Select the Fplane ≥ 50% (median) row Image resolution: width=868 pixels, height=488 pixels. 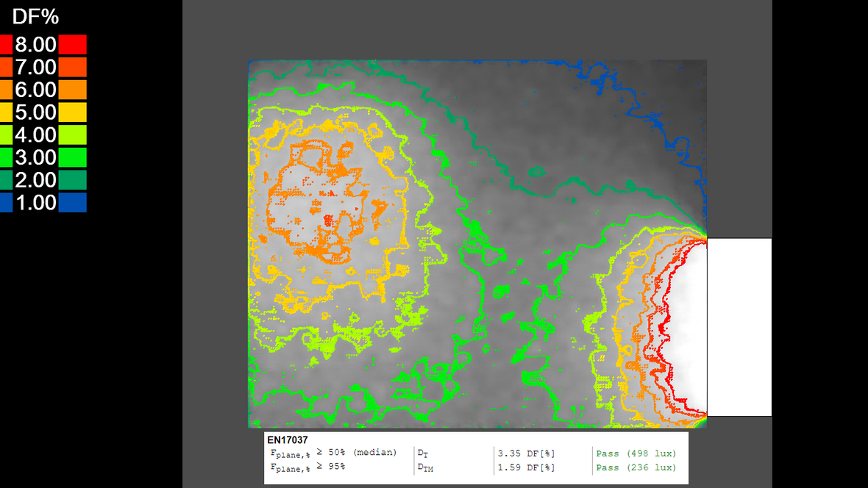tap(333, 453)
